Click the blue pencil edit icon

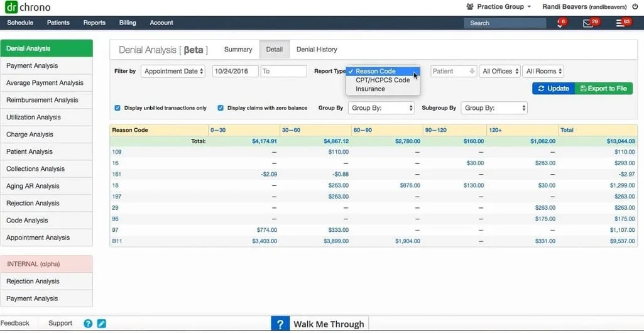pyautogui.click(x=101, y=323)
